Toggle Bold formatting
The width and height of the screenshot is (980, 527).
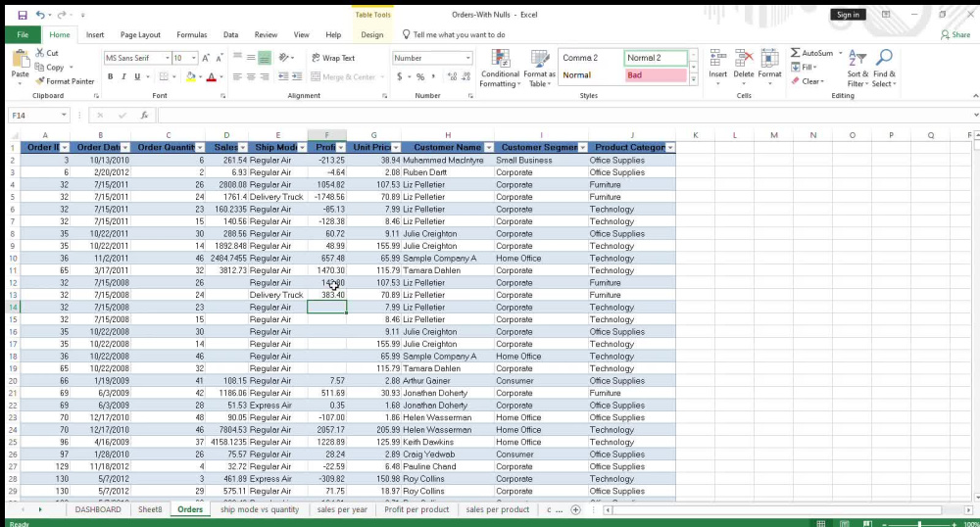[110, 76]
